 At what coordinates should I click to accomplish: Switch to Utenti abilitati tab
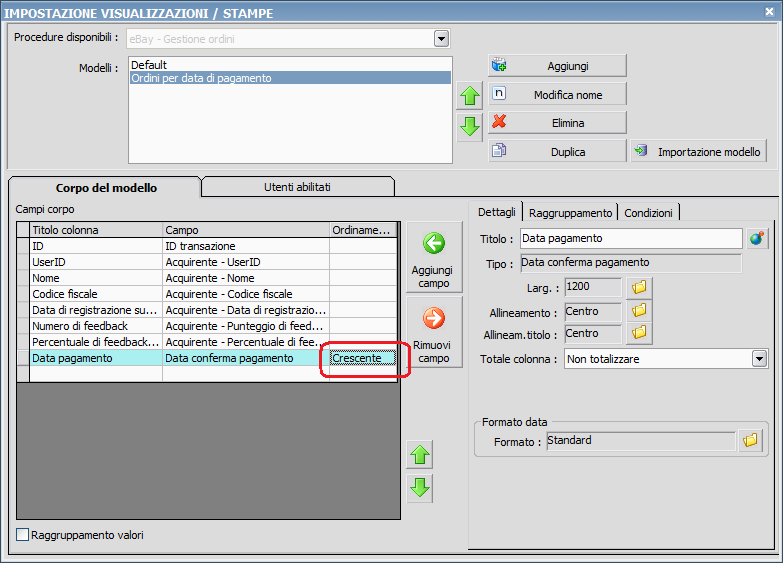coord(297,187)
